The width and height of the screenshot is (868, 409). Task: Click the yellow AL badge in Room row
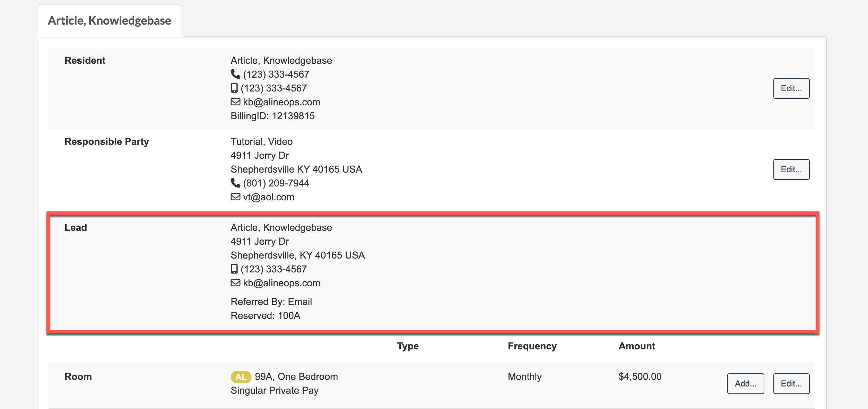(241, 377)
